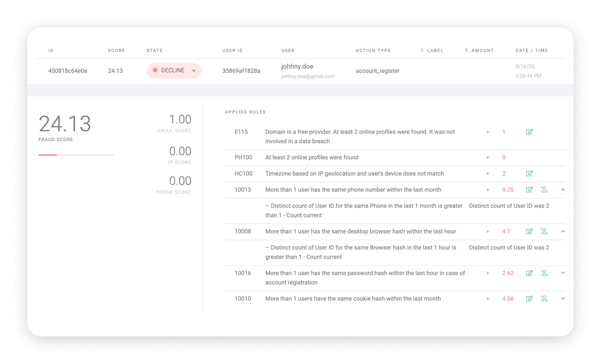601x364 pixels.
Task: Sort by DATE / TIME column header
Action: coord(531,50)
